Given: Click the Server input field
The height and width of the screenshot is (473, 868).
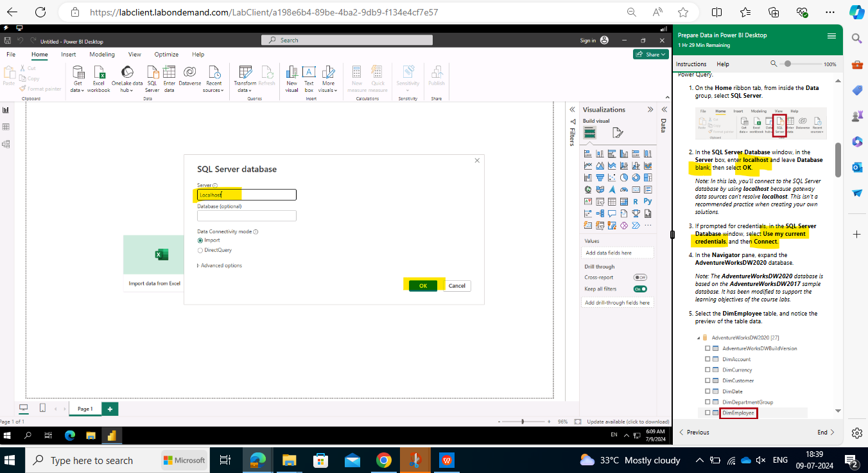Looking at the screenshot, I should [247, 195].
